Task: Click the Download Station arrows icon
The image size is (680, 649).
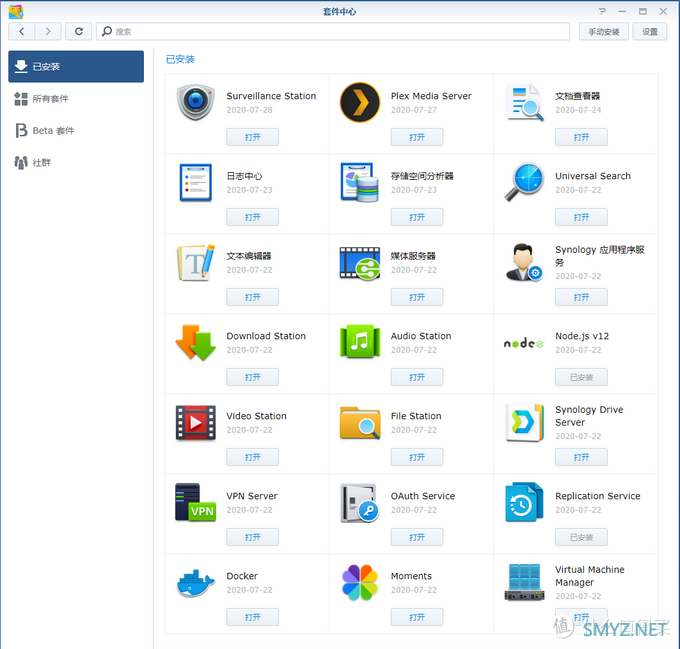Action: [196, 342]
